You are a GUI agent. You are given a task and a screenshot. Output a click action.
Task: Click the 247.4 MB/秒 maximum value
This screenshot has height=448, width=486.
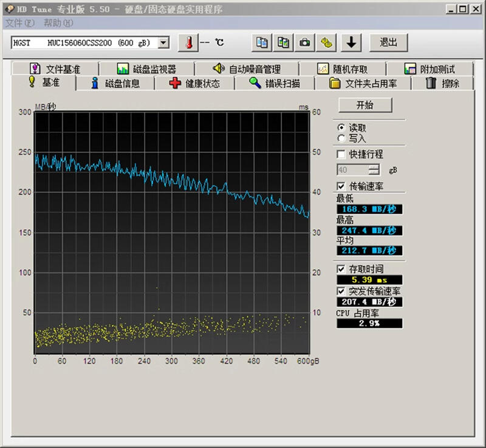coord(369,230)
